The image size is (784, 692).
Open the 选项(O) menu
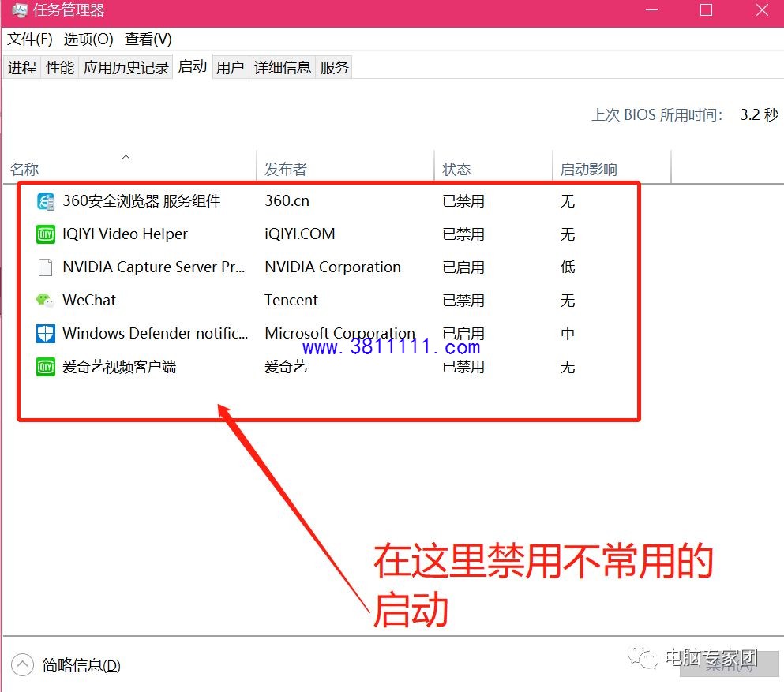pos(88,39)
